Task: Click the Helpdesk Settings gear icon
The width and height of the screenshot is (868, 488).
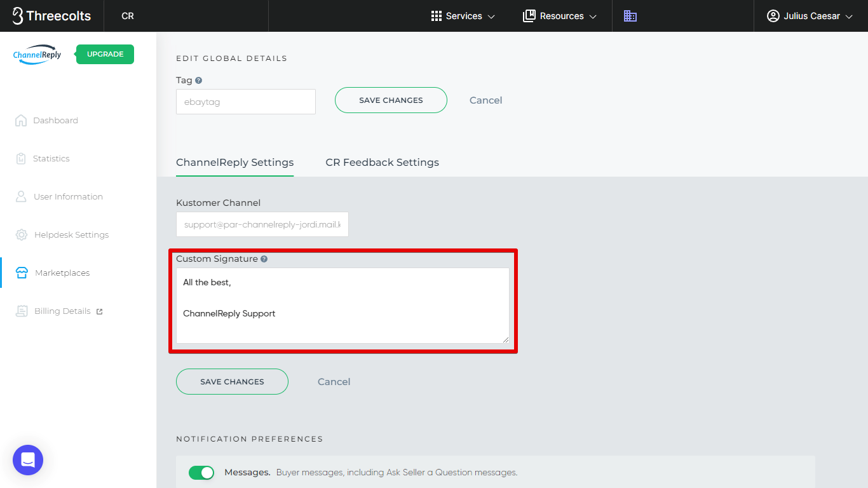Action: click(x=22, y=234)
